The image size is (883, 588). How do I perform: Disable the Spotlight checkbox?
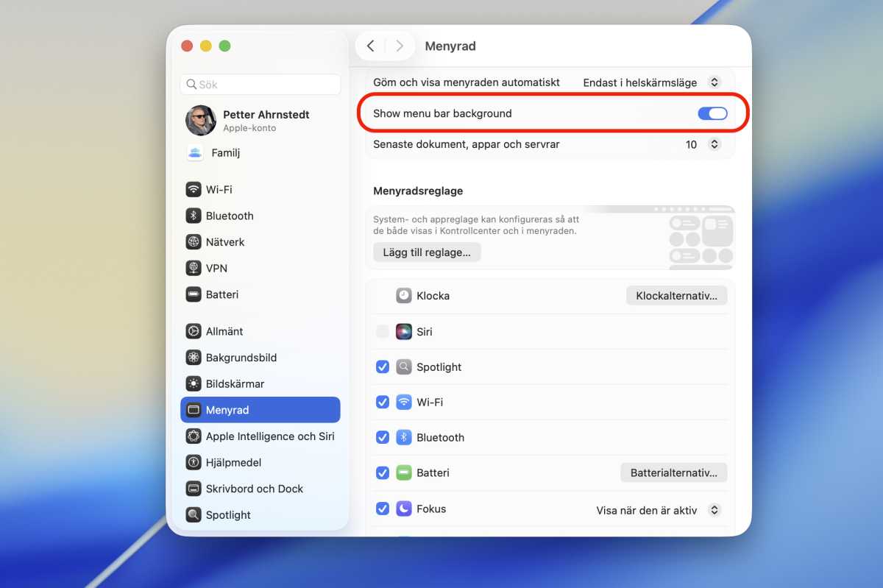382,366
